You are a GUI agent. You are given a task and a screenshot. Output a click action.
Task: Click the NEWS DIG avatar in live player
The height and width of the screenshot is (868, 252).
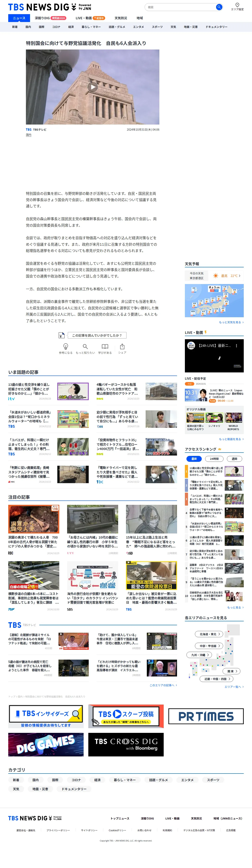click(x=191, y=346)
